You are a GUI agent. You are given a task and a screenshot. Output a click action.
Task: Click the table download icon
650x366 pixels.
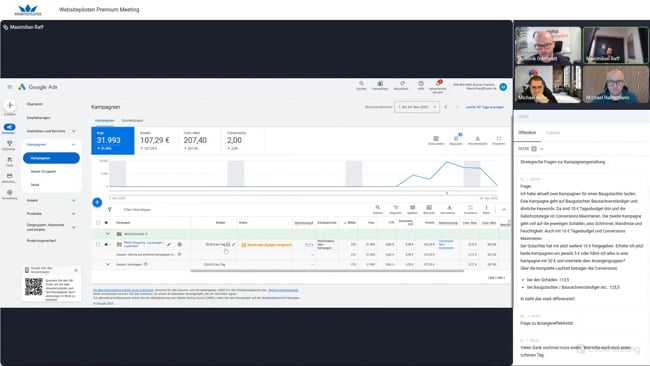(449, 207)
